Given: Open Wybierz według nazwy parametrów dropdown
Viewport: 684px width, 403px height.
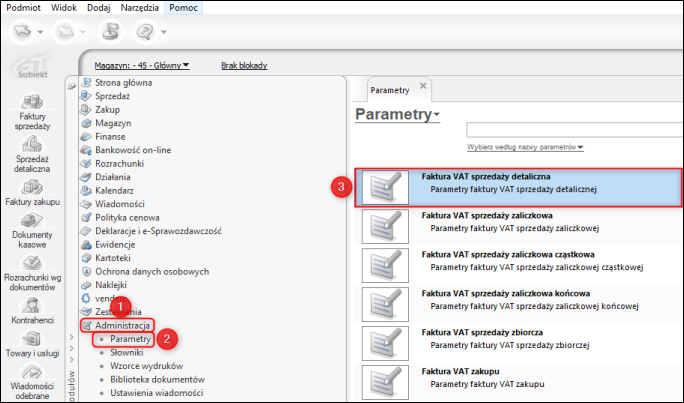Looking at the screenshot, I should pos(525,147).
